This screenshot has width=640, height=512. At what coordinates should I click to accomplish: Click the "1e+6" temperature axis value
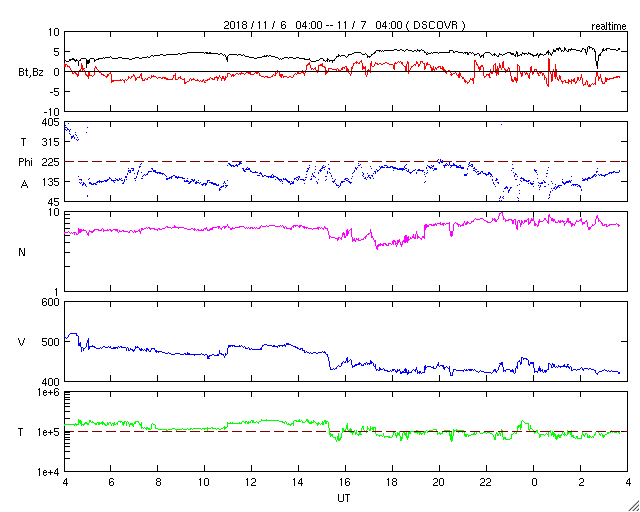click(49, 393)
